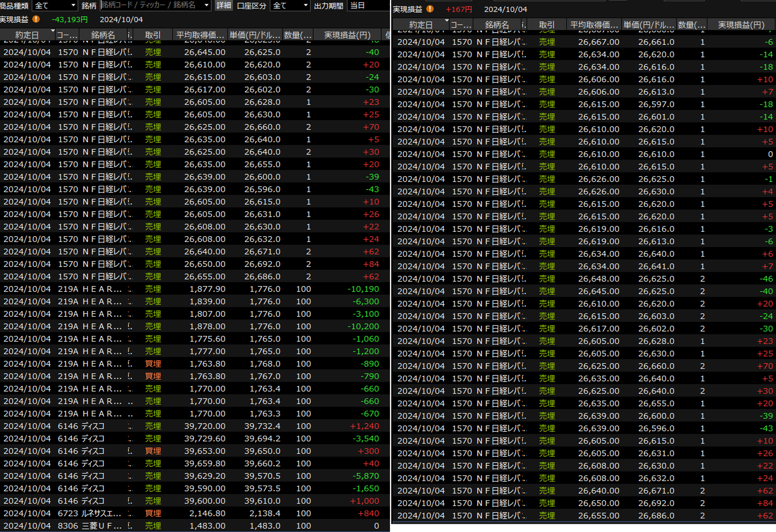Sort right window by 約定日 header

421,24
